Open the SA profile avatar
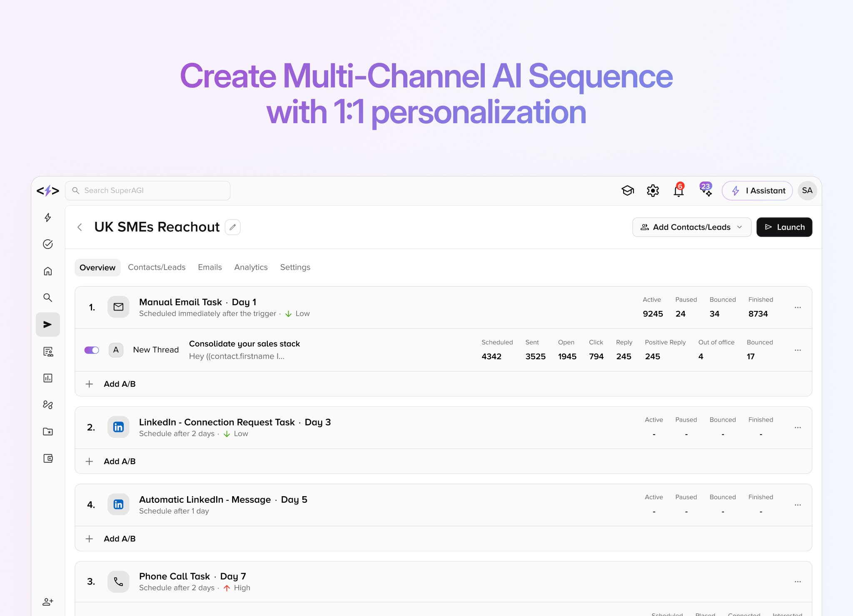 [807, 191]
